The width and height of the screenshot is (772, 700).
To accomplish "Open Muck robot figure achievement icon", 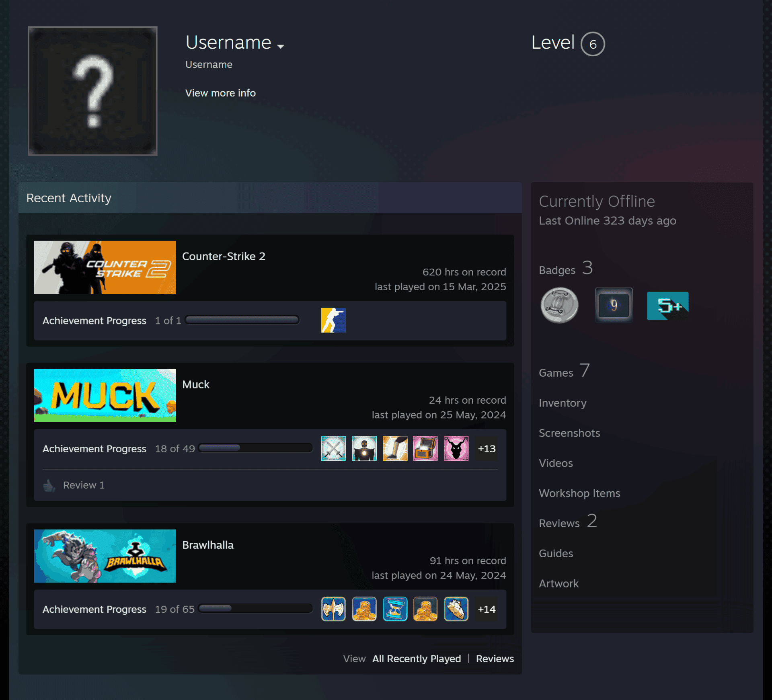I will click(364, 448).
